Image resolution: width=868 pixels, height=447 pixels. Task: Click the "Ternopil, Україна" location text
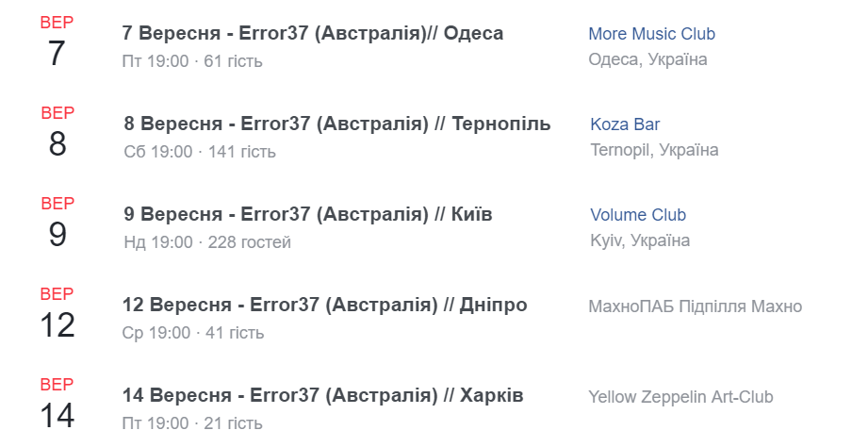(x=654, y=150)
